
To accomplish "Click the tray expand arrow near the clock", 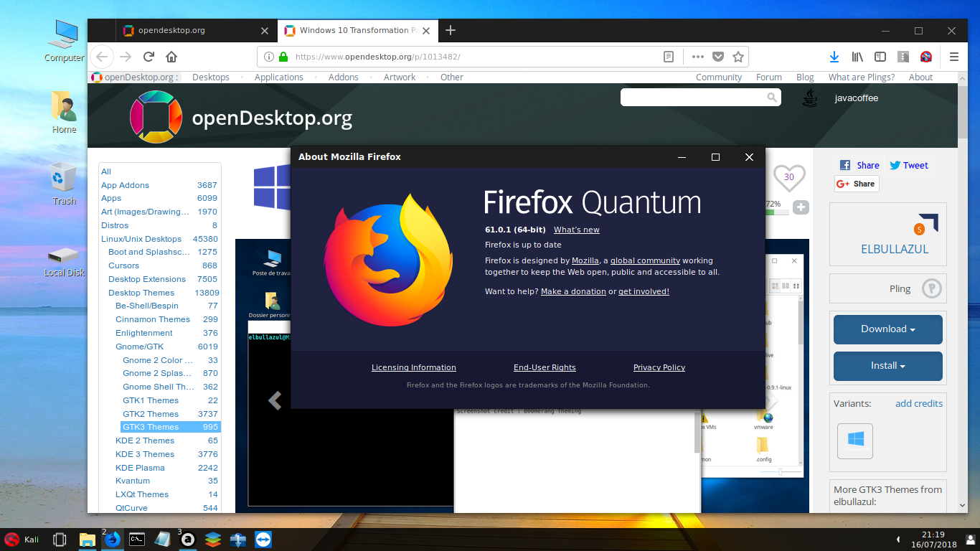I will pos(898,539).
